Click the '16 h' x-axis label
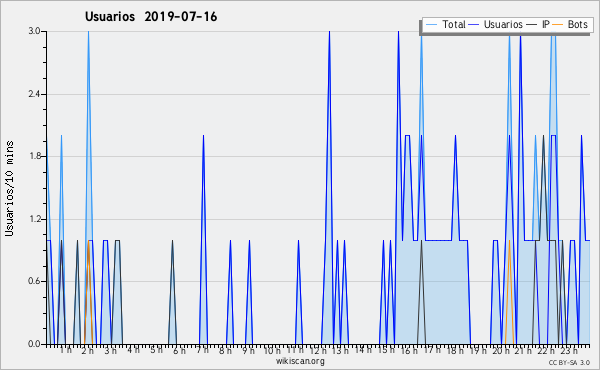This screenshot has width=600, height=370. point(409,351)
